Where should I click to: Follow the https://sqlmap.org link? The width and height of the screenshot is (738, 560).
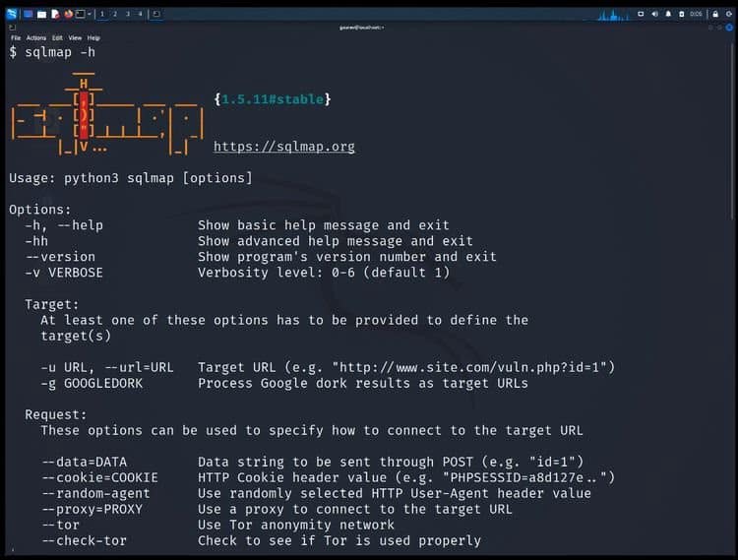coord(284,147)
